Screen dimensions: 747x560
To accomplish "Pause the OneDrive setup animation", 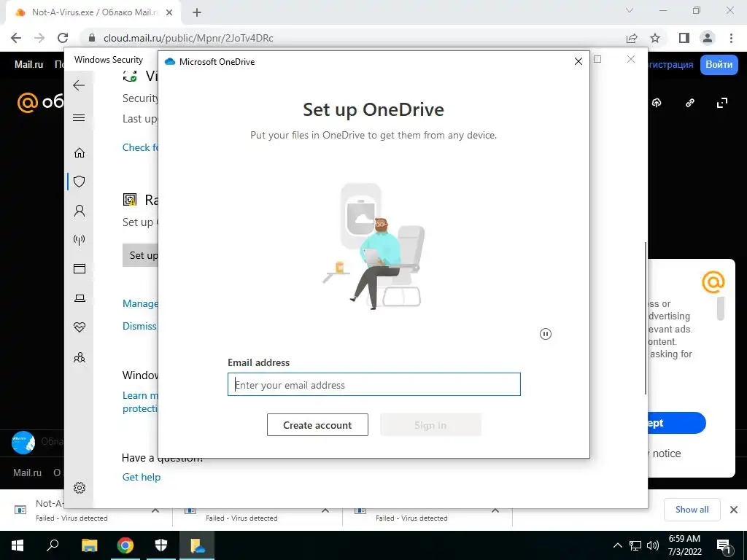I will coord(546,334).
